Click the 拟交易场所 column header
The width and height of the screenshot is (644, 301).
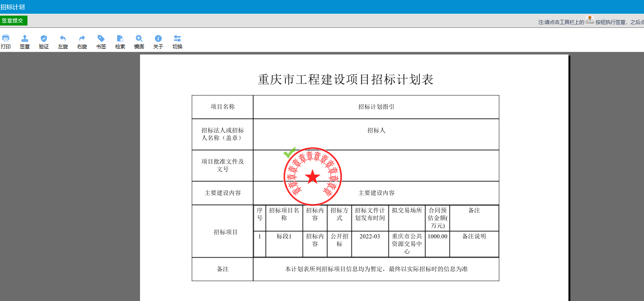407,218
